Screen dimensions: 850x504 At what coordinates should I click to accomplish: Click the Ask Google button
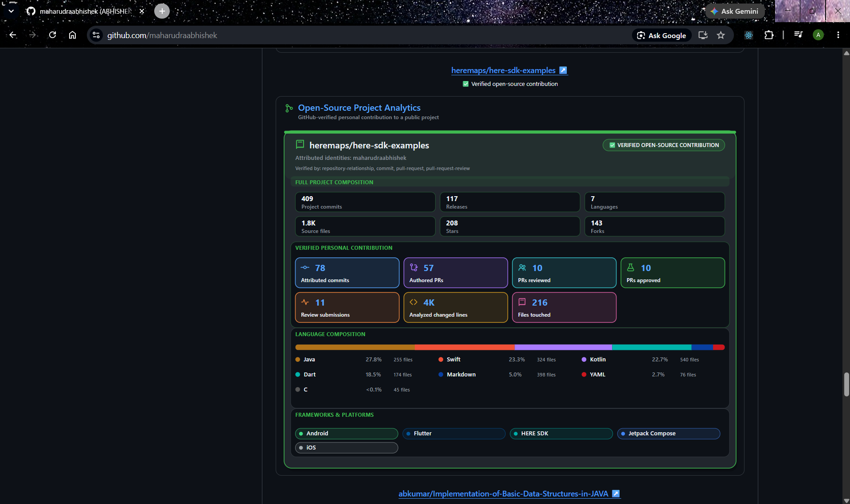click(x=661, y=35)
